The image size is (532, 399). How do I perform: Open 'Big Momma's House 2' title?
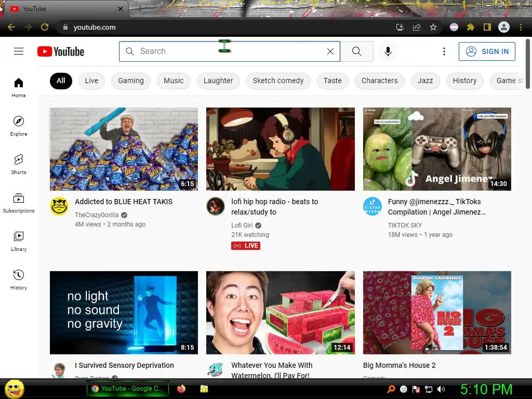coord(399,365)
